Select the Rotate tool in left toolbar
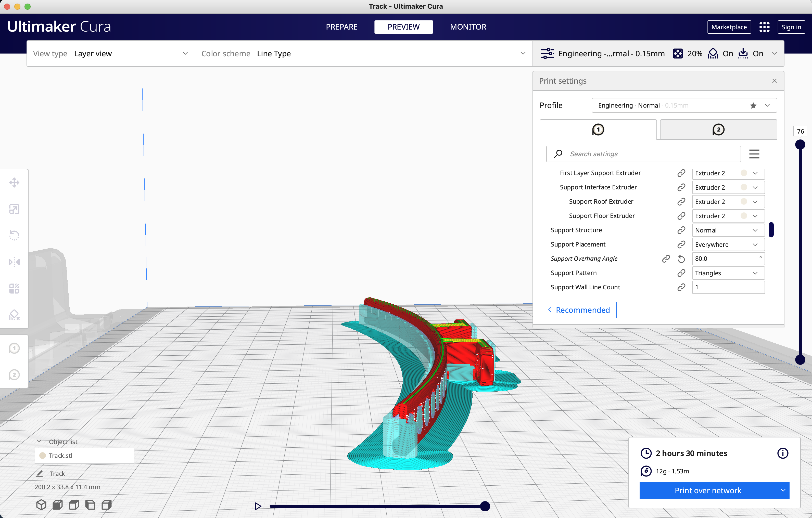Screen dimensions: 812x518 pos(14,235)
